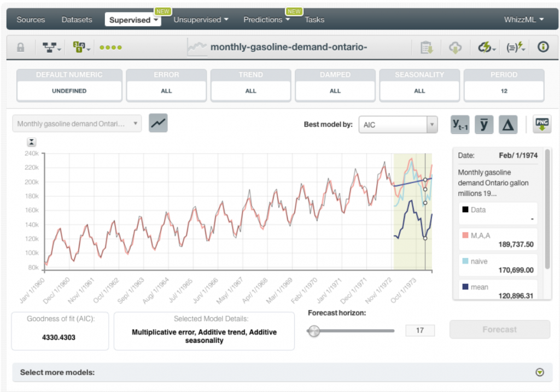Toggle the mean model ȳ button
560x392 pixels.
coord(484,125)
